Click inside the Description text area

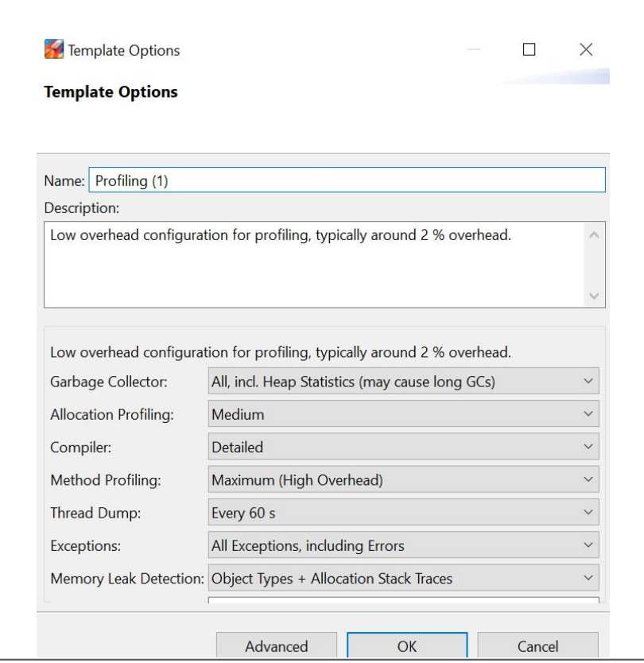tap(314, 265)
